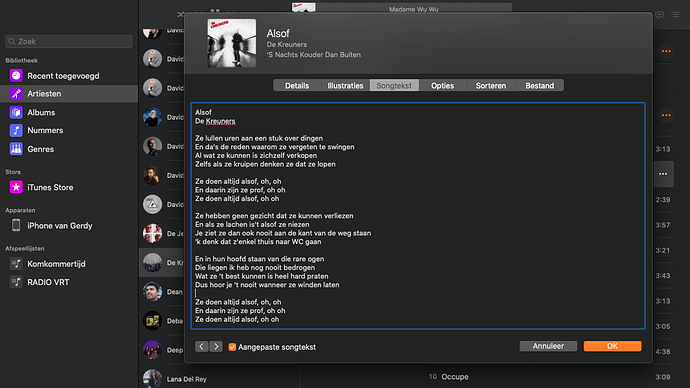Click track duration 2:39 in list
690x388 pixels.
(x=663, y=200)
